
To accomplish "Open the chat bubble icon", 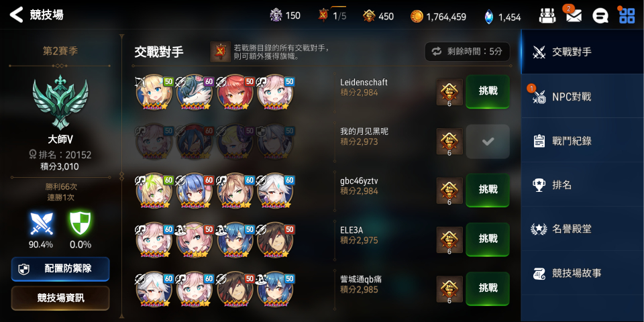I will (x=600, y=16).
